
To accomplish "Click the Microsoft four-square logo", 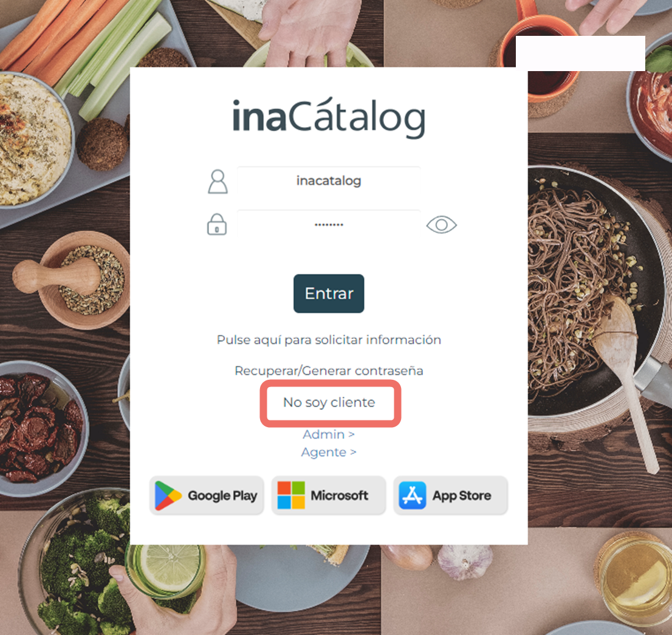I will point(291,495).
